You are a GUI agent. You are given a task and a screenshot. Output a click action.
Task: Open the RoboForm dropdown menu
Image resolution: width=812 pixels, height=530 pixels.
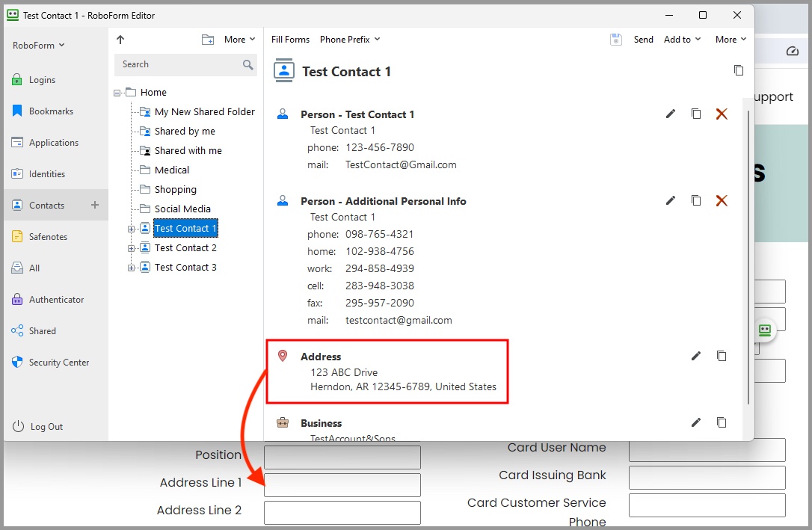(x=38, y=46)
